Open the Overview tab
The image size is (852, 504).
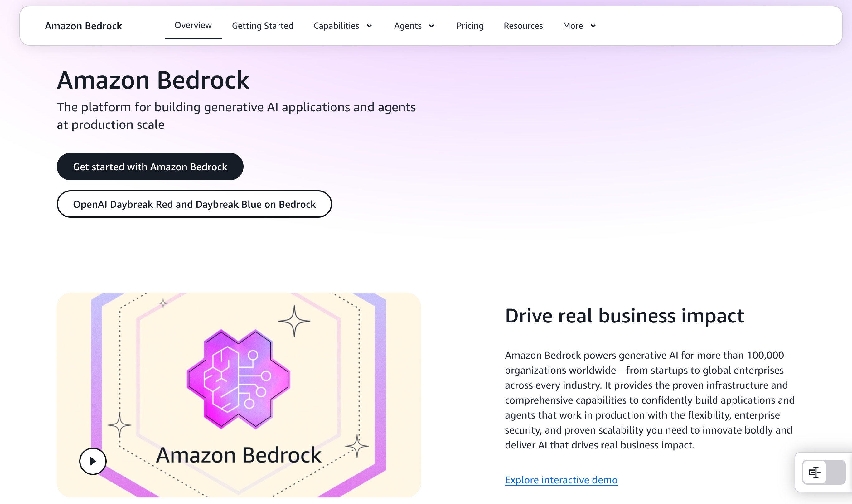(x=193, y=25)
